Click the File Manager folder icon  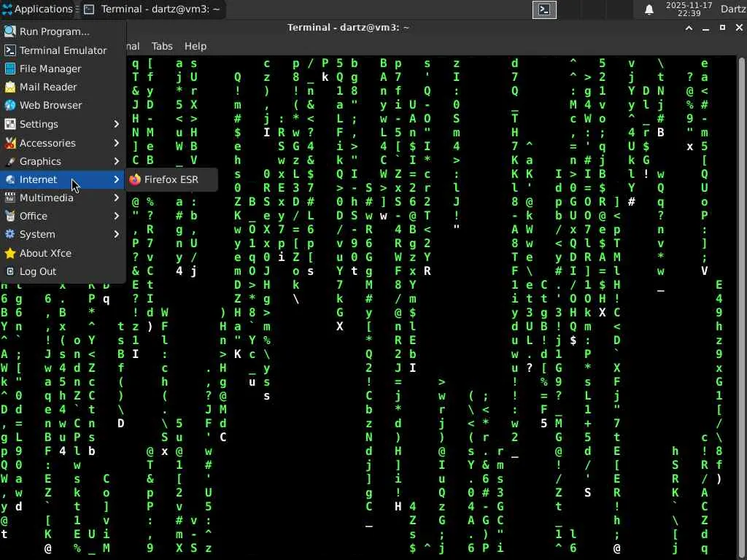click(x=10, y=69)
